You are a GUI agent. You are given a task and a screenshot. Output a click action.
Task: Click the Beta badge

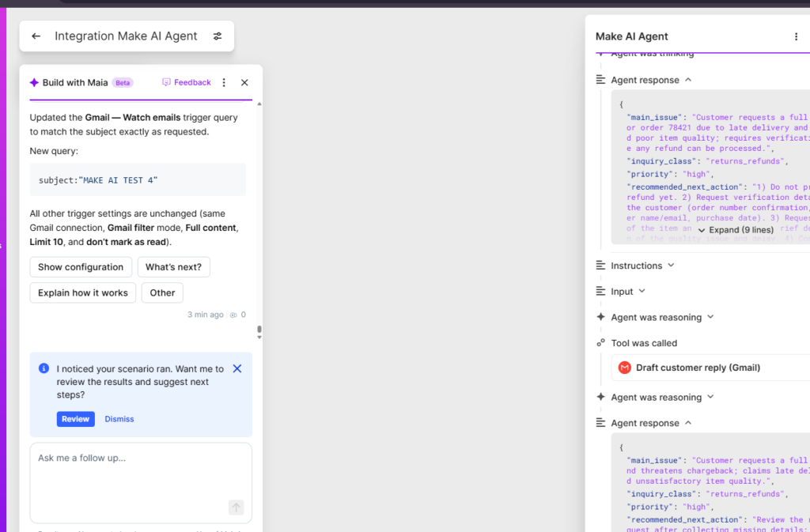click(123, 82)
